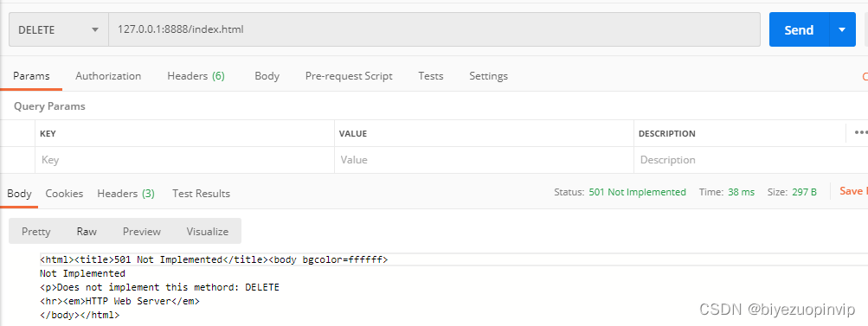Click the Value input cell
The width and height of the screenshot is (868, 326).
(484, 160)
